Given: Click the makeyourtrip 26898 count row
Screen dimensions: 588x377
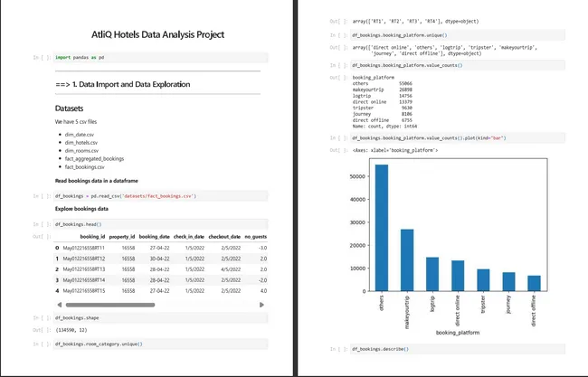Looking at the screenshot, I should click(x=382, y=90).
